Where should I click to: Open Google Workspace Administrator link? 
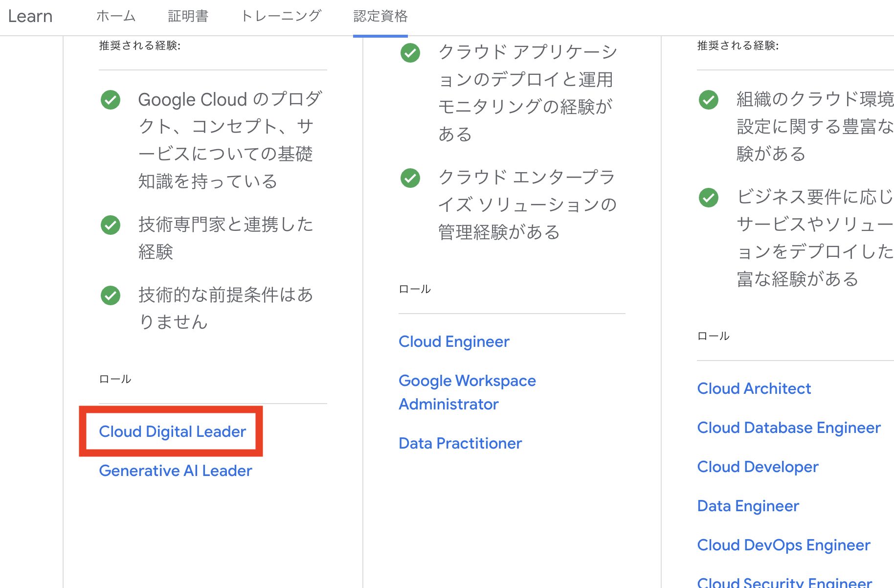(467, 392)
